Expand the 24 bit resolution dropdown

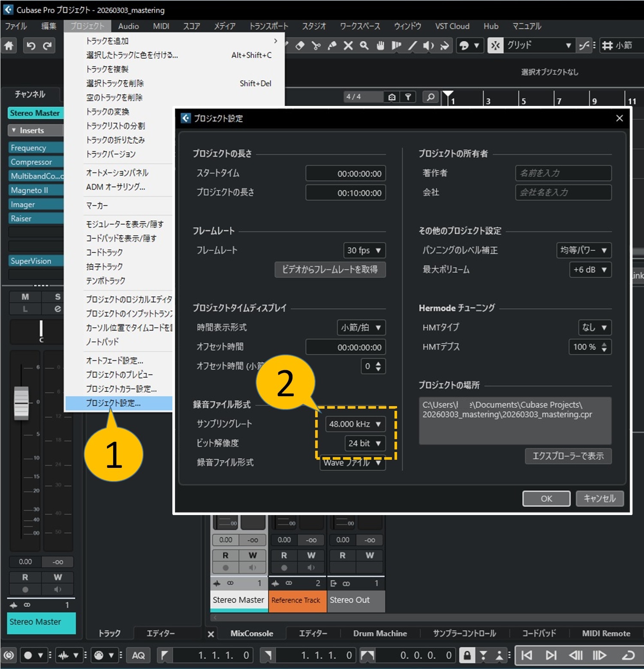pyautogui.click(x=364, y=443)
